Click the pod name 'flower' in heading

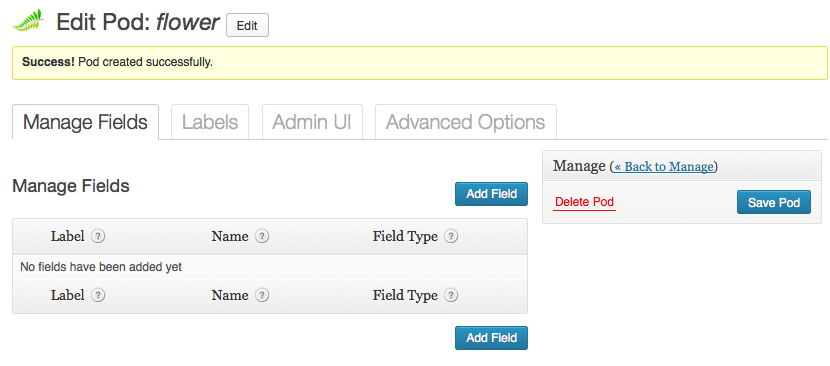click(x=187, y=22)
